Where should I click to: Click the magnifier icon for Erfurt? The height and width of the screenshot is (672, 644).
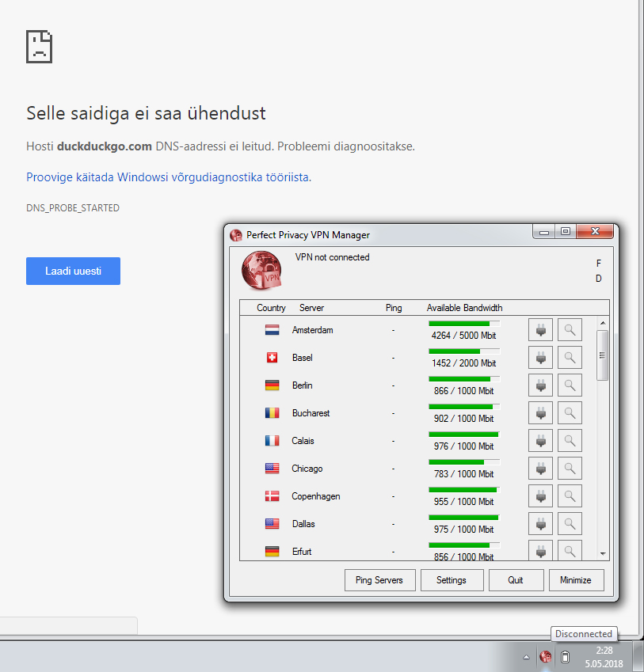(x=570, y=550)
